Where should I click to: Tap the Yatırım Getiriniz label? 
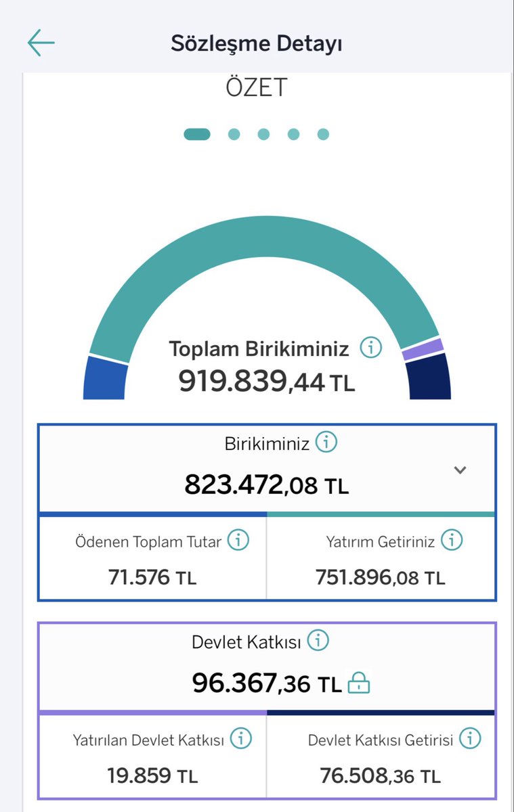tap(380, 541)
